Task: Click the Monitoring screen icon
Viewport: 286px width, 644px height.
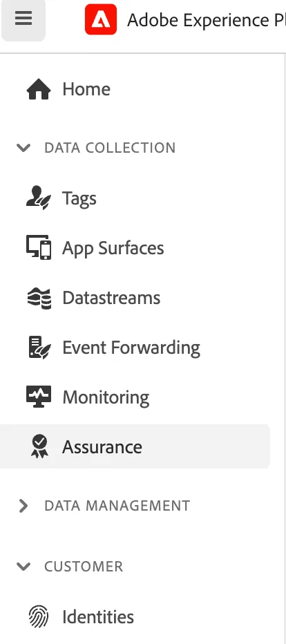Action: tap(39, 397)
